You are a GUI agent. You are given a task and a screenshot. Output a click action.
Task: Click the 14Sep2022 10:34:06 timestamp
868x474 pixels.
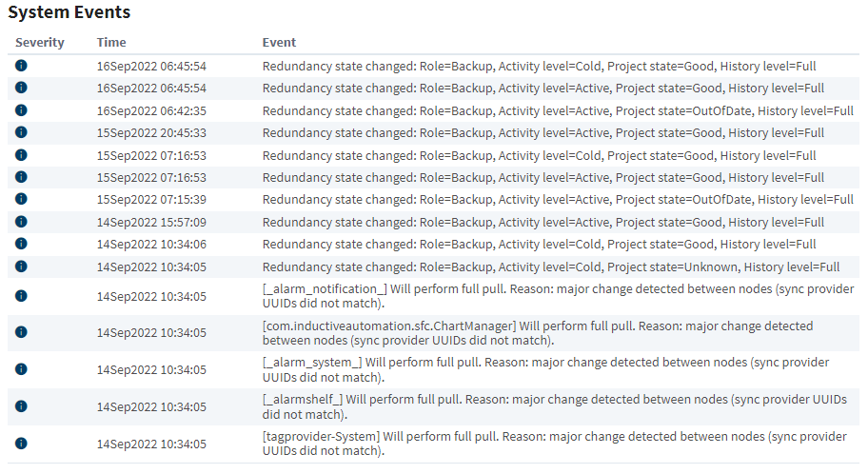click(151, 245)
